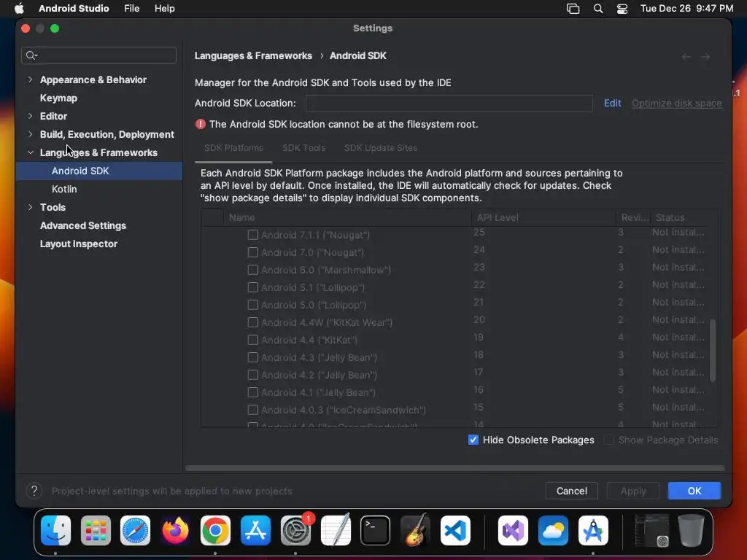Open Stage Manager menu bar icon

click(573, 9)
